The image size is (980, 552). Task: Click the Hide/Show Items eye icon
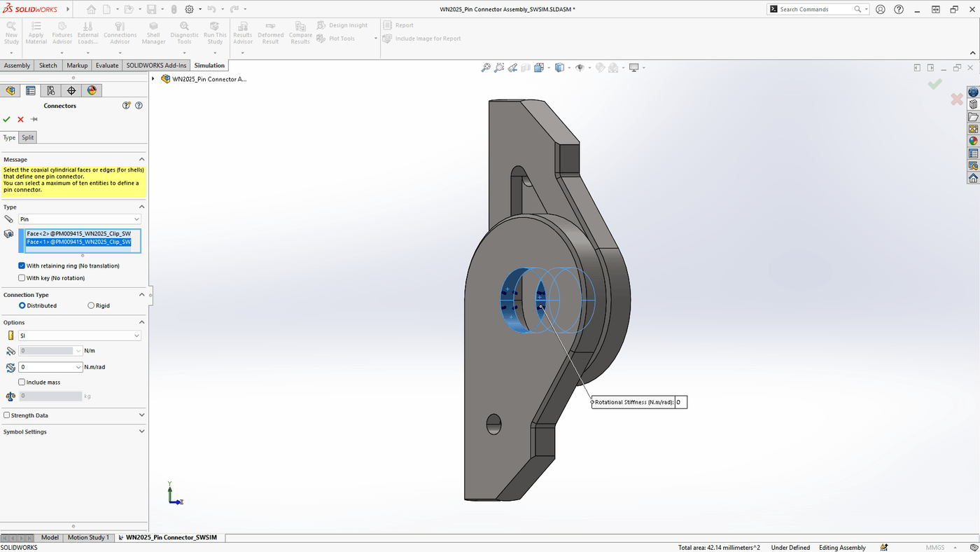579,67
